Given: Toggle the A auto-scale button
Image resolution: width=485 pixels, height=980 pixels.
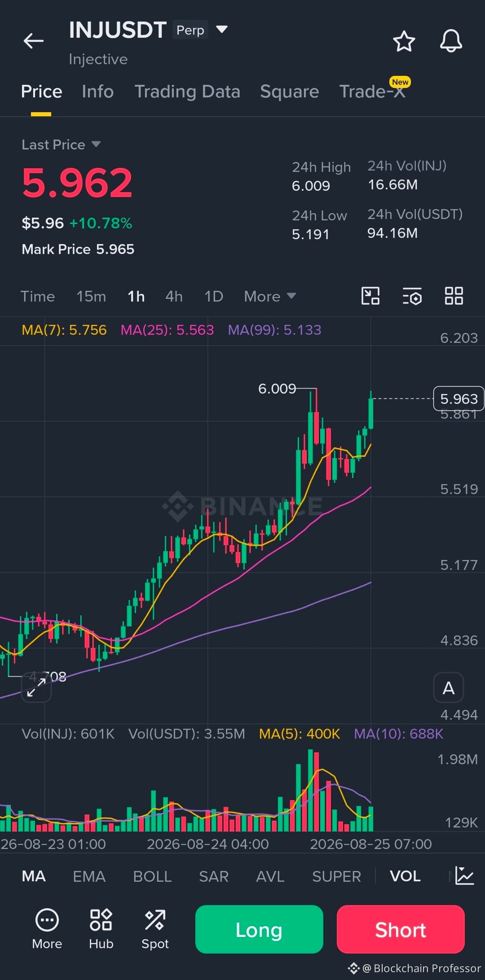Looking at the screenshot, I should click(x=448, y=687).
